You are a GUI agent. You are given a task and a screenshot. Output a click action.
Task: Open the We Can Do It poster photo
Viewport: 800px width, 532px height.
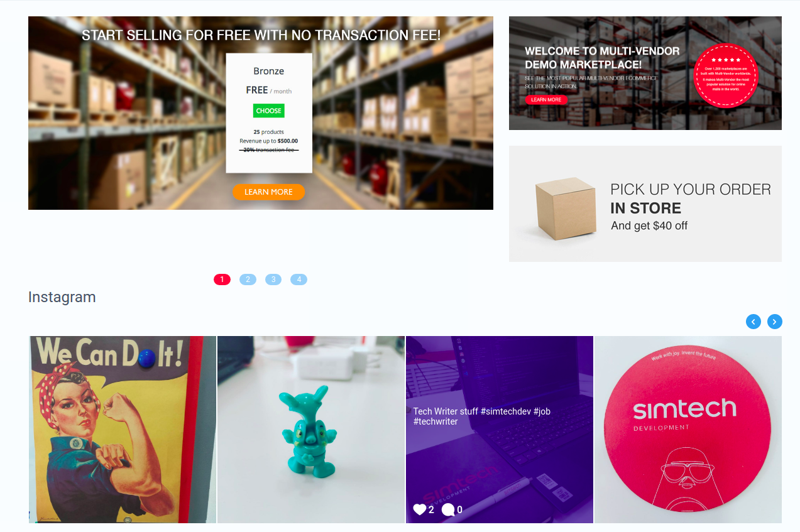click(x=123, y=430)
